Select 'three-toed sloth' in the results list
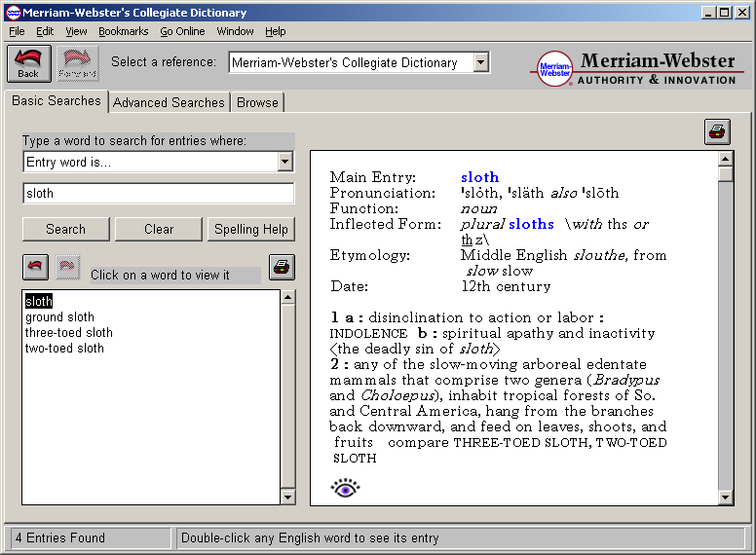The width and height of the screenshot is (756, 555). pyautogui.click(x=68, y=332)
